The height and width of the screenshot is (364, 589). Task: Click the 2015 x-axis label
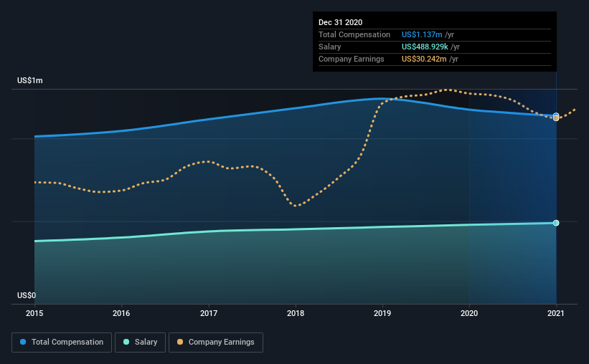click(34, 313)
